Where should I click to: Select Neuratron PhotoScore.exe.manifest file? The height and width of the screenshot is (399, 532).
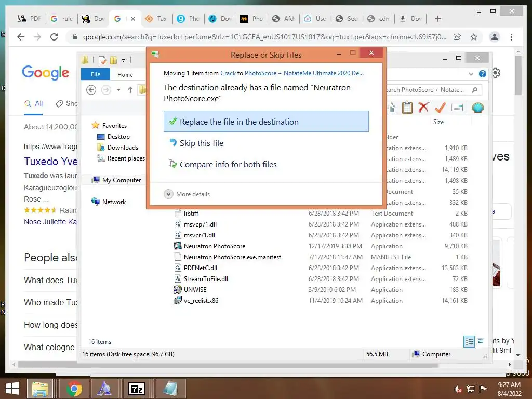pyautogui.click(x=232, y=257)
